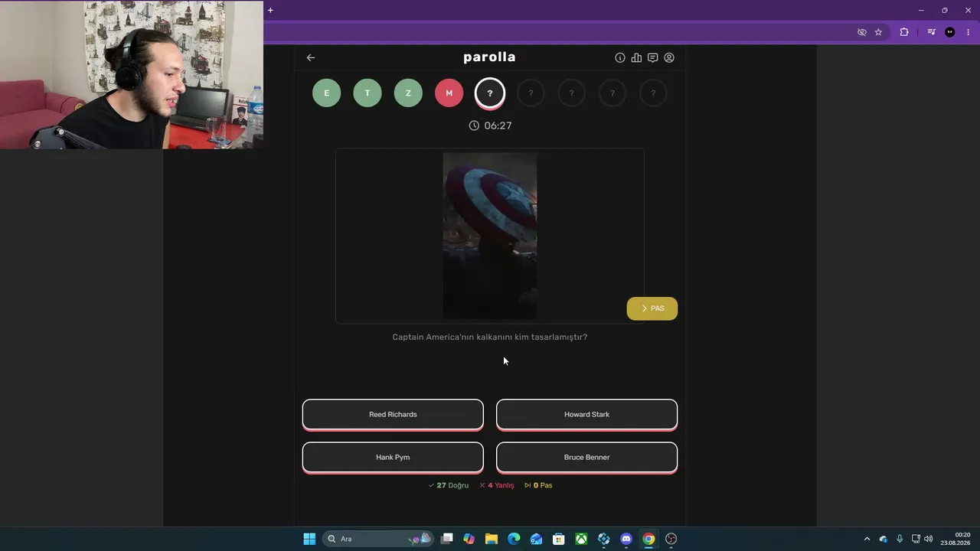
Task: Choose the answer Hank Pym
Action: (x=393, y=457)
